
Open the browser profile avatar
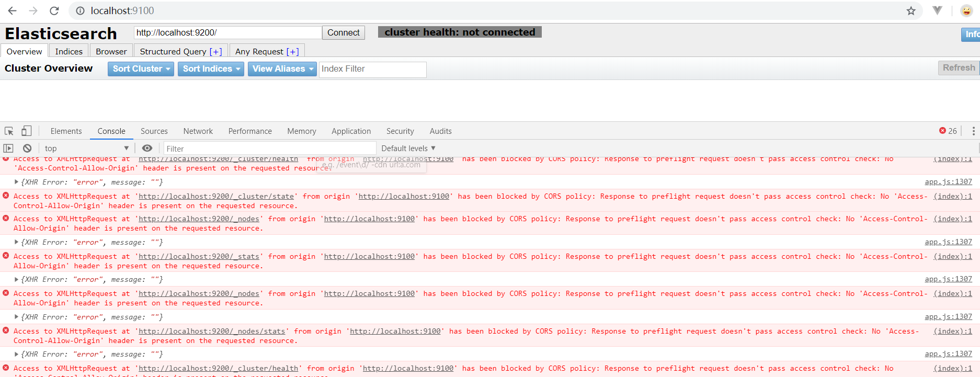tap(966, 10)
